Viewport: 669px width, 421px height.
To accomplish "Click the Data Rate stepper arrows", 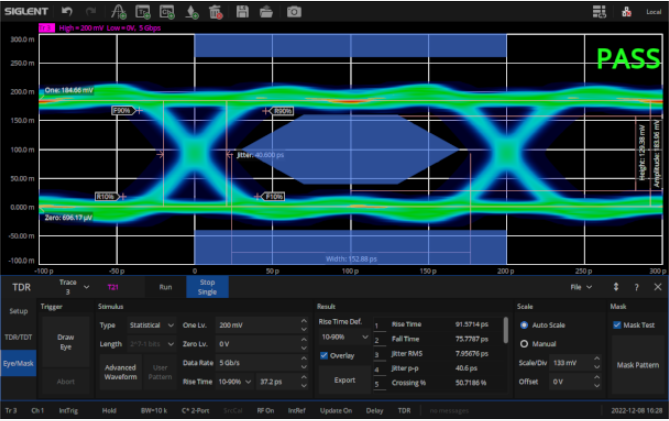I will tap(304, 363).
